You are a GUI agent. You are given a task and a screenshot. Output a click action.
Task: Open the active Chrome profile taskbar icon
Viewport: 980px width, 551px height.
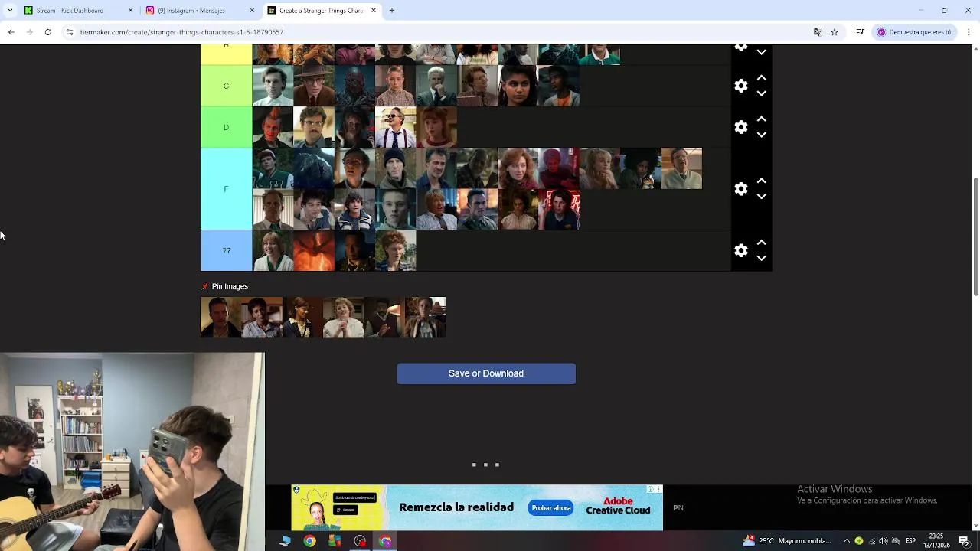pyautogui.click(x=385, y=541)
